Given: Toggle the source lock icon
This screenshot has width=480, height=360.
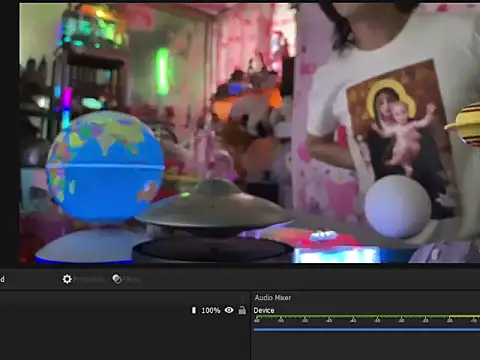Looking at the screenshot, I should click(242, 310).
